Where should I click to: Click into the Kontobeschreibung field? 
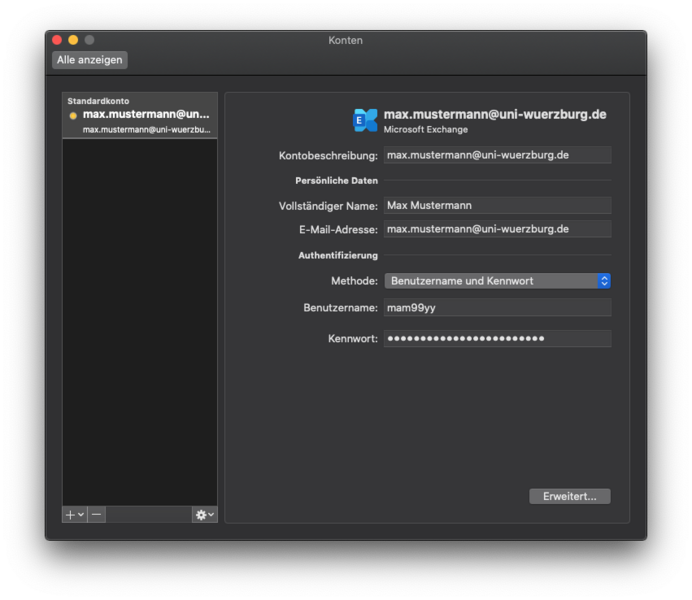[497, 155]
